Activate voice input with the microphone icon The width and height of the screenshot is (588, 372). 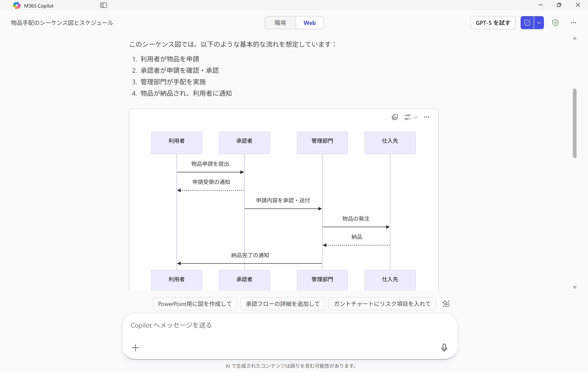pyautogui.click(x=444, y=348)
